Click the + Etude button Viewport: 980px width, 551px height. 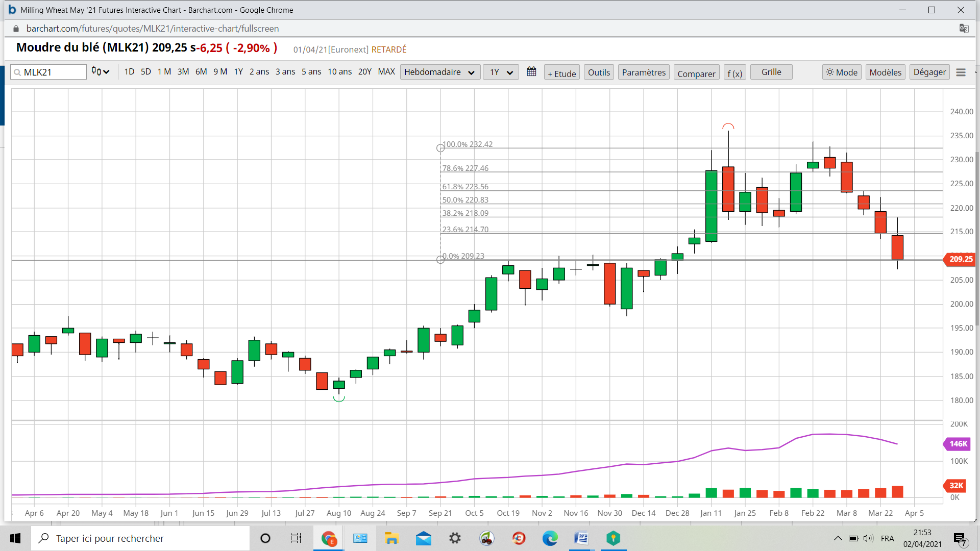coord(561,73)
